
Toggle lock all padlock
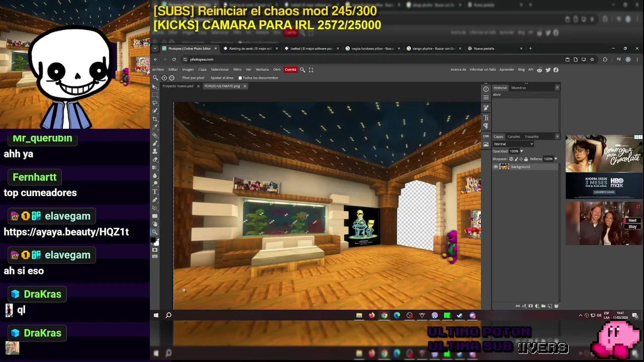tap(526, 159)
